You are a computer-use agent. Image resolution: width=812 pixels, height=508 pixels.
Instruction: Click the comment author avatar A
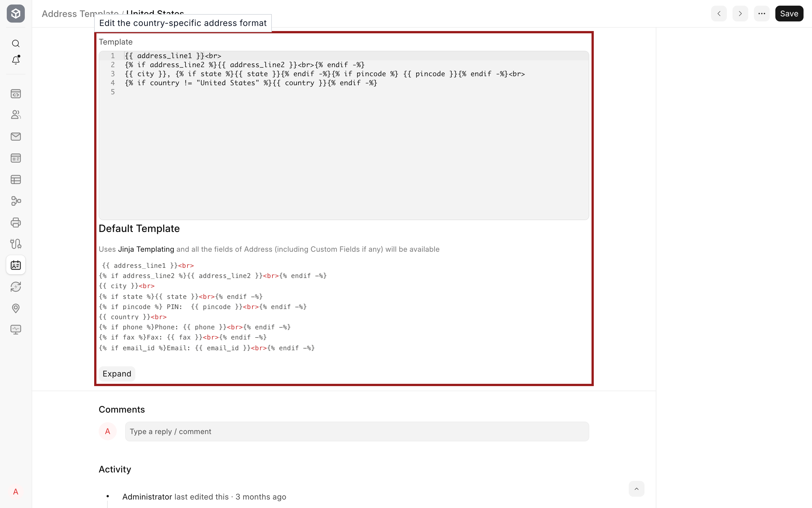(x=108, y=432)
